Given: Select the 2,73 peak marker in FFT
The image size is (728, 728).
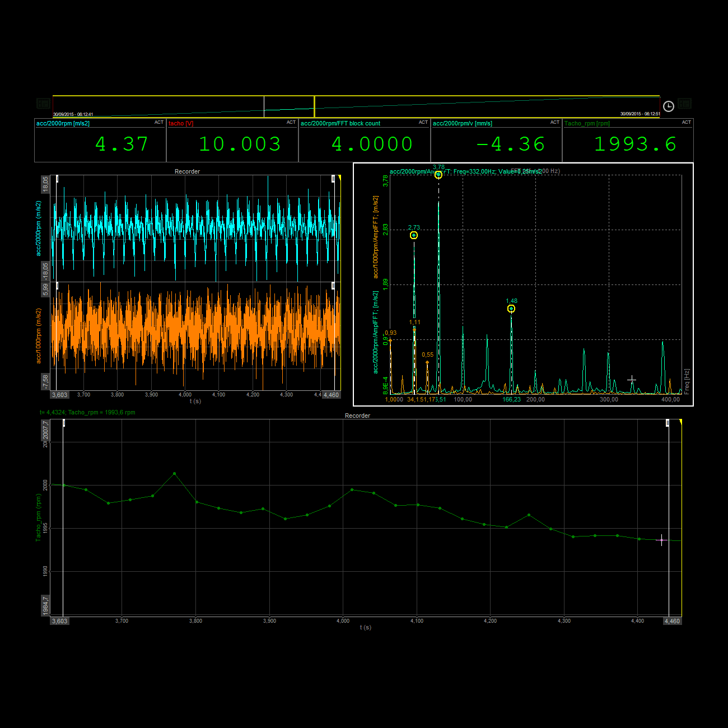Looking at the screenshot, I should tap(414, 235).
